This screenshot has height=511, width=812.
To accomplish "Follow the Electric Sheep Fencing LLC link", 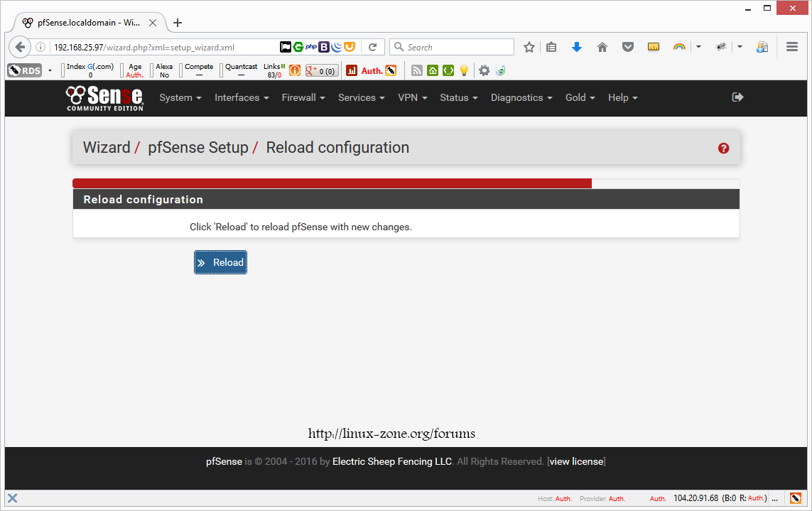I will 391,462.
